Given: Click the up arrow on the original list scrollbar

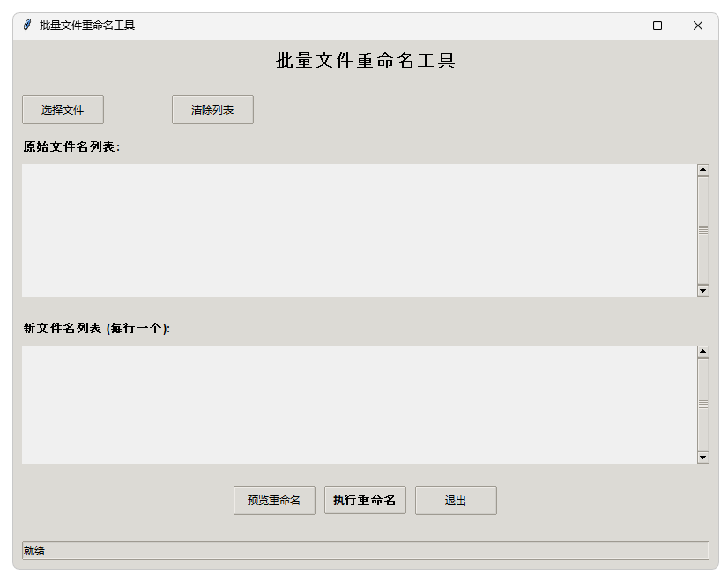Looking at the screenshot, I should [x=702, y=169].
